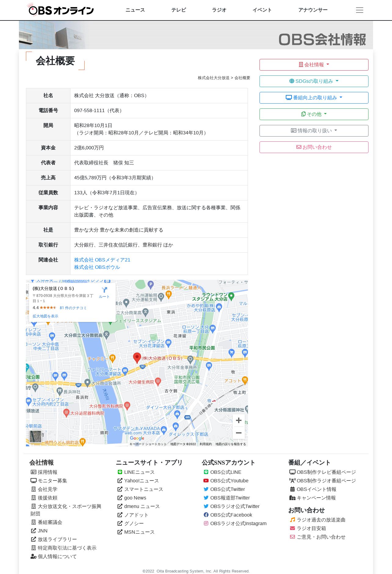Open the OBS報道部Twitter link
The image size is (392, 574).
230,498
